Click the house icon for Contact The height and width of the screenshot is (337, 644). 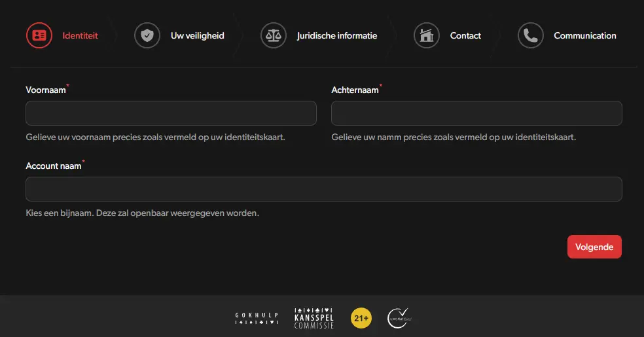(x=426, y=35)
